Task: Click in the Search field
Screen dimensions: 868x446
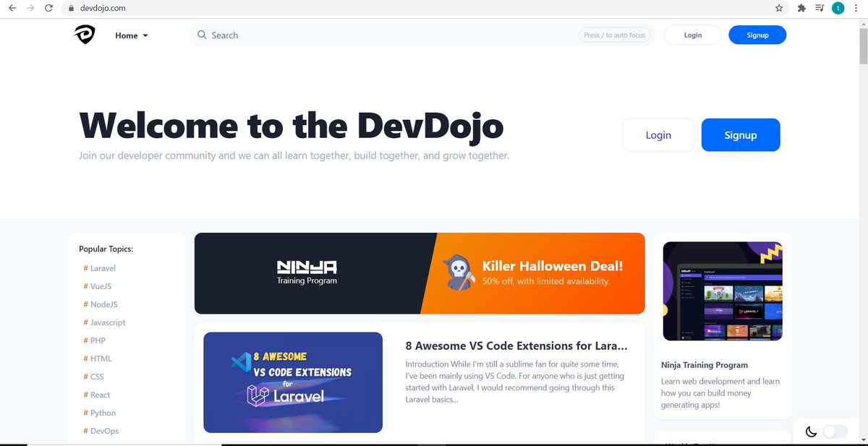Action: (x=421, y=35)
